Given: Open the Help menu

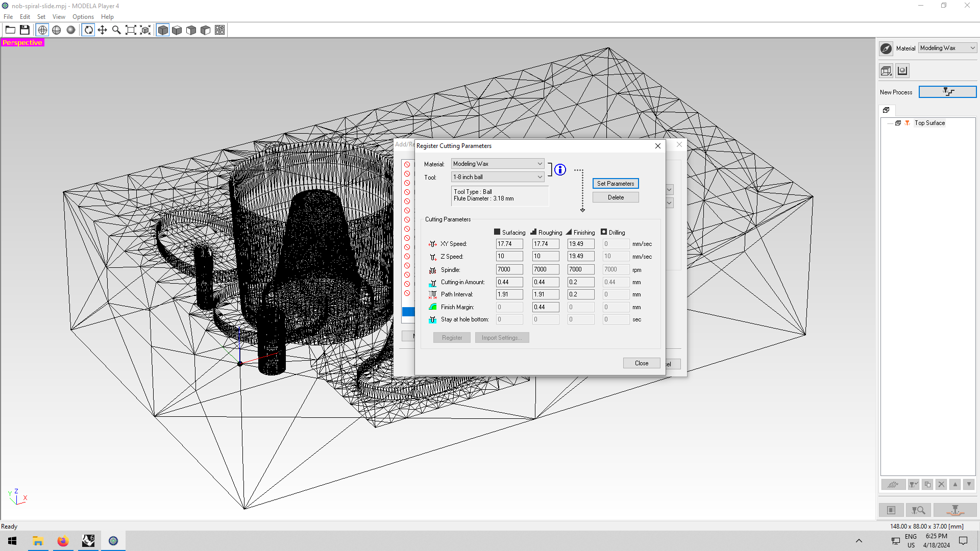Looking at the screenshot, I should pos(107,17).
